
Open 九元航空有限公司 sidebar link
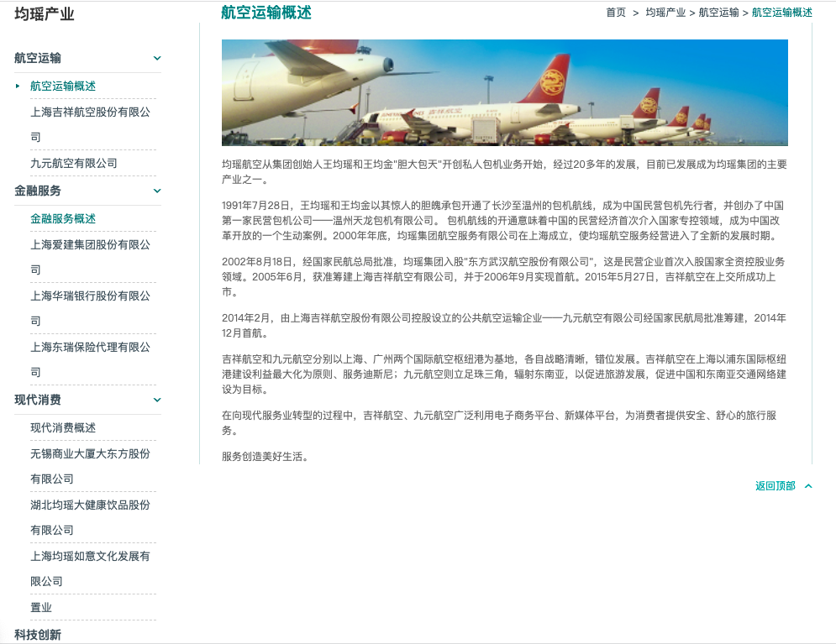[74, 163]
